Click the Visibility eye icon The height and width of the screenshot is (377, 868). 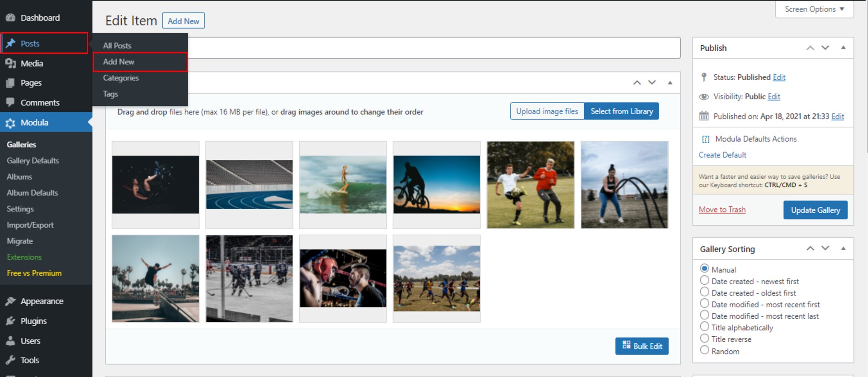click(x=704, y=97)
